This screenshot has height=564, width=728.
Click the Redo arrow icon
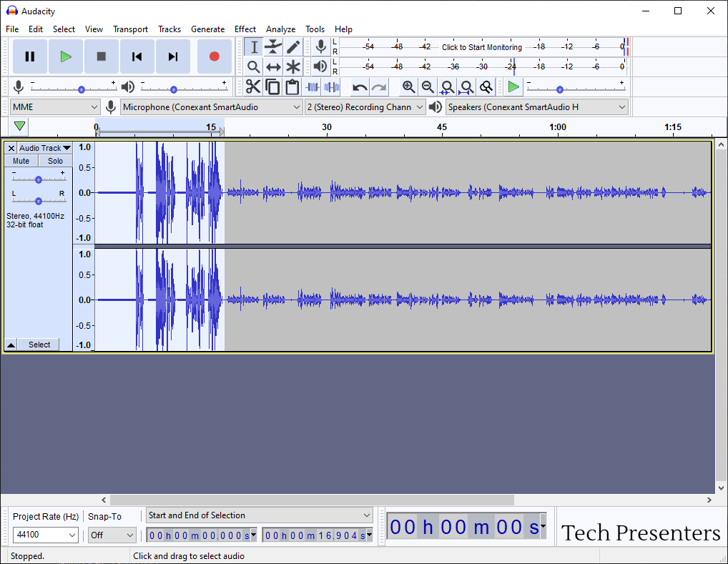pos(379,86)
